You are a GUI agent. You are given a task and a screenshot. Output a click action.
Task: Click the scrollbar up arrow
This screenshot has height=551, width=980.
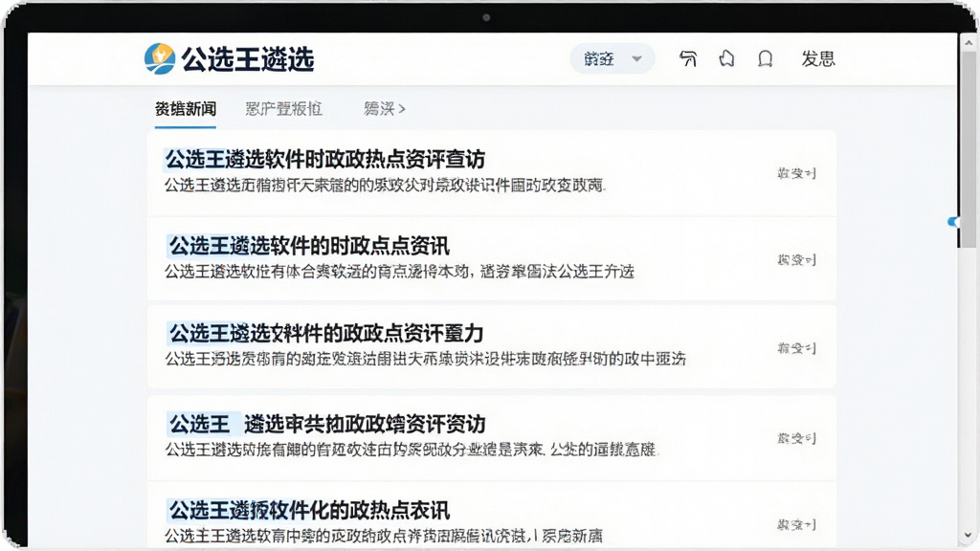click(969, 42)
